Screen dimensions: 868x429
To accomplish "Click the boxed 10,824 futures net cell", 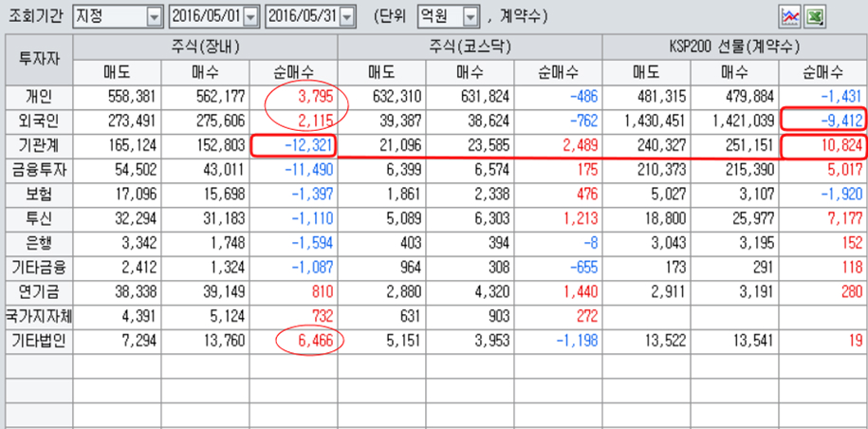I will click(x=823, y=145).
